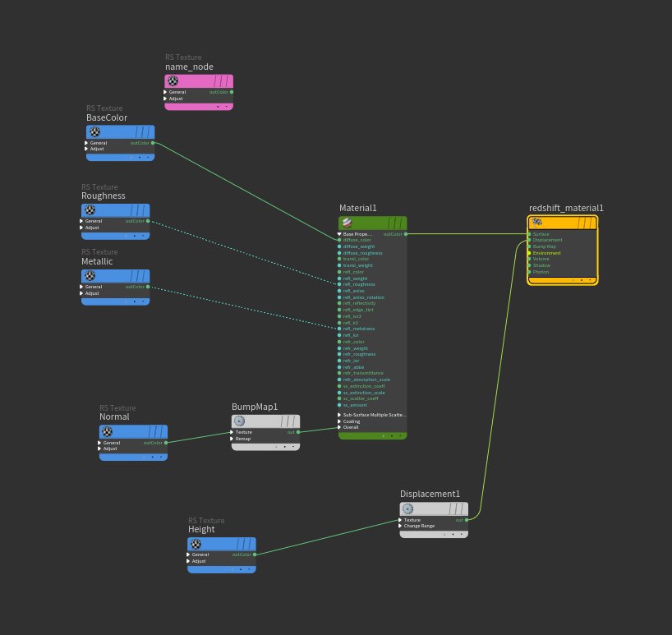Click the outColor output dot on name_node
Image resolution: width=672 pixels, height=635 pixels.
pos(232,92)
